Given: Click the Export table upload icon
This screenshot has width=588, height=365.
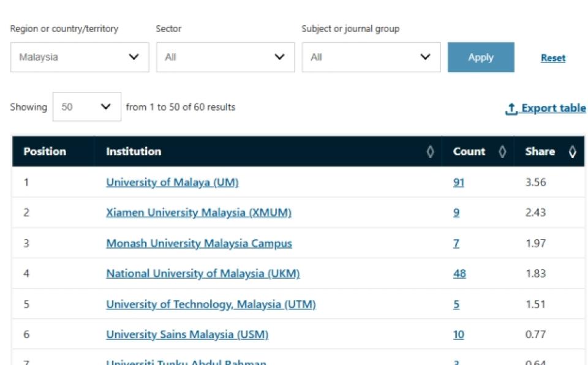Looking at the screenshot, I should tap(511, 109).
